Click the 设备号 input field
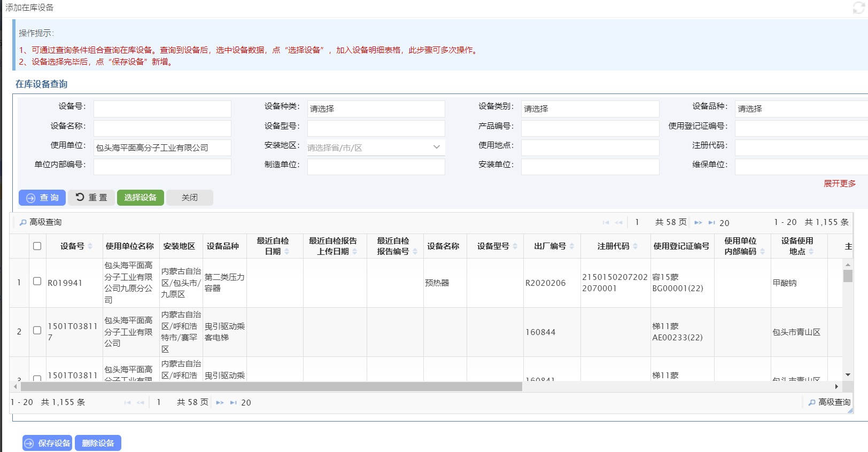The image size is (868, 452). [x=162, y=109]
